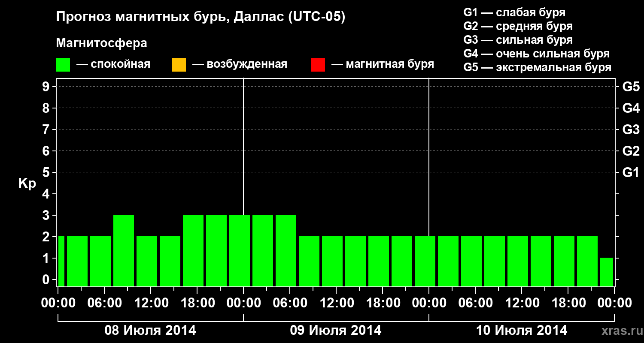
Task: Click the '— магнитная буря' legend label
Action: [x=383, y=64]
